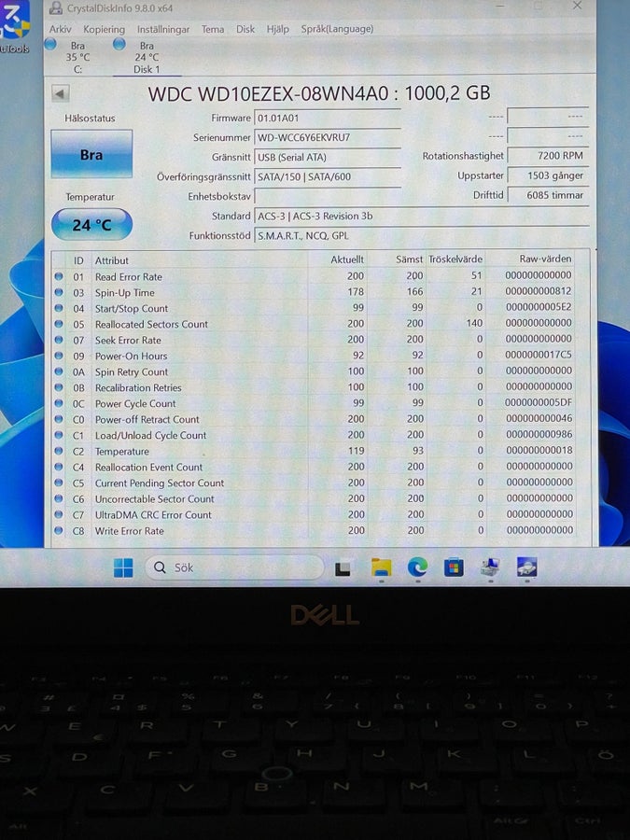This screenshot has width=630, height=840.
Task: Click the status dot for Reallocated Sectors Count
Action: 59,324
